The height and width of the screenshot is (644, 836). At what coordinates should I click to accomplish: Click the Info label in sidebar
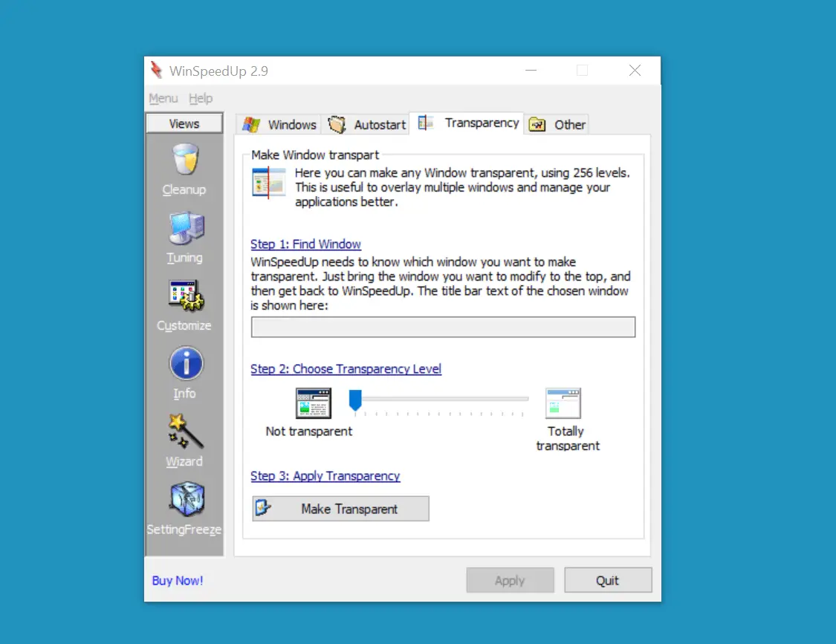(x=184, y=394)
